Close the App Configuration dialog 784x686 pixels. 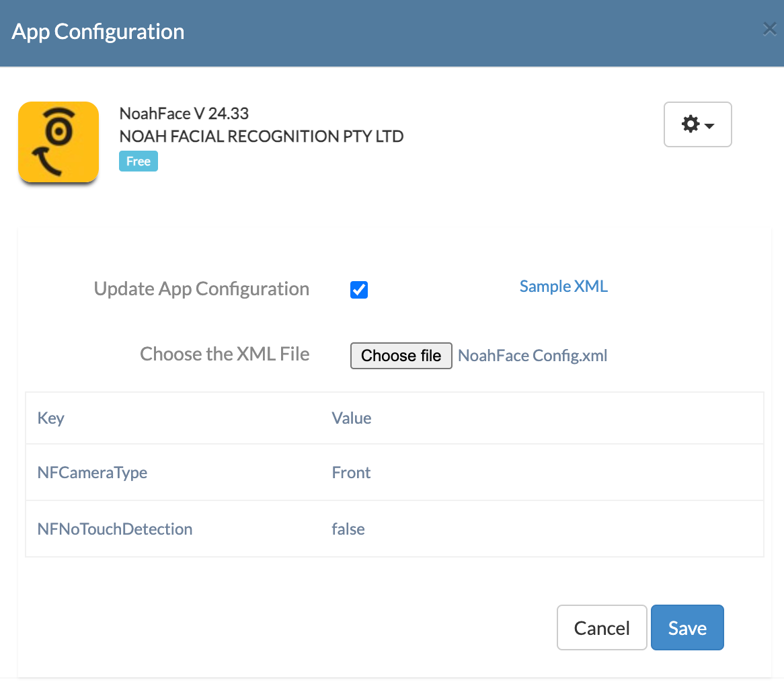pos(770,30)
